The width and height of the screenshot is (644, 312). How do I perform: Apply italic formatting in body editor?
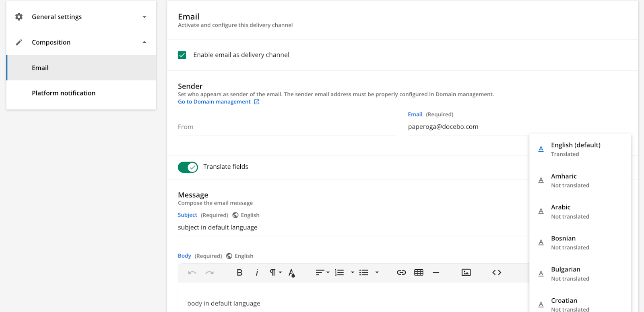(x=257, y=273)
